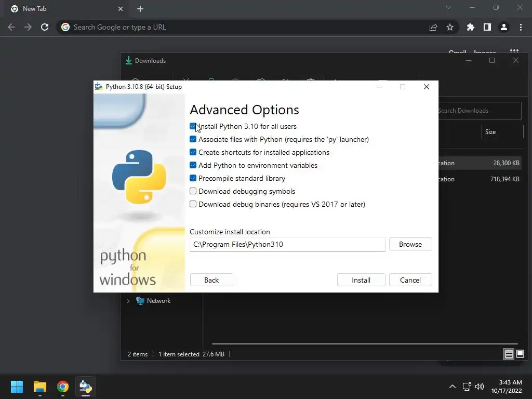Close the New Tab tab

(121, 9)
